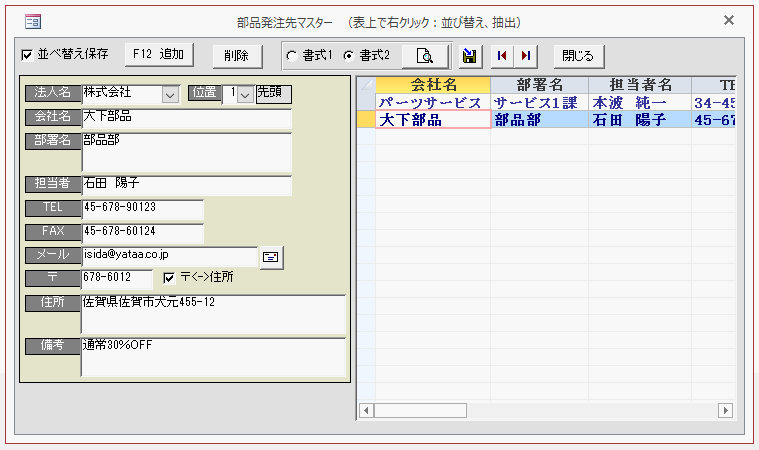Viewport: 759px width, 450px height.
Task: Click the メール address input field
Action: tap(170, 256)
